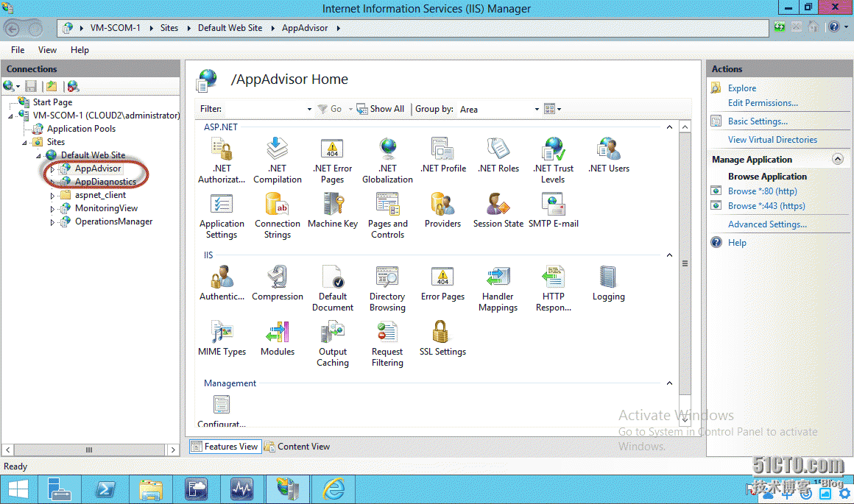Open .NET Users feature
This screenshot has width=854, height=504.
point(608,155)
